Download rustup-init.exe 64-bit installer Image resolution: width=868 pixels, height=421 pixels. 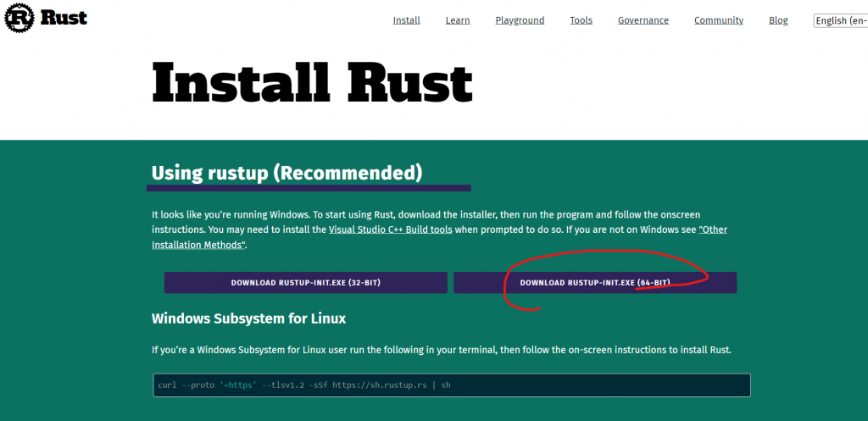[595, 283]
